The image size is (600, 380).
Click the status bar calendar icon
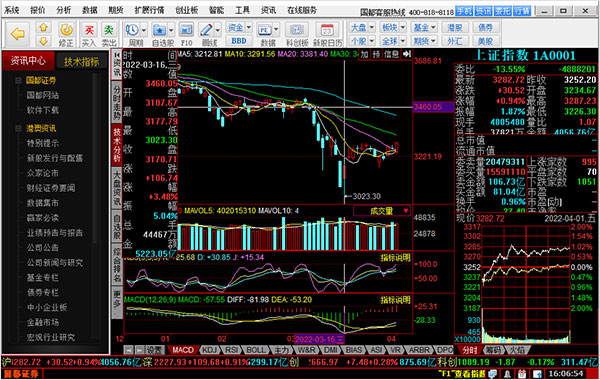[x=522, y=374]
